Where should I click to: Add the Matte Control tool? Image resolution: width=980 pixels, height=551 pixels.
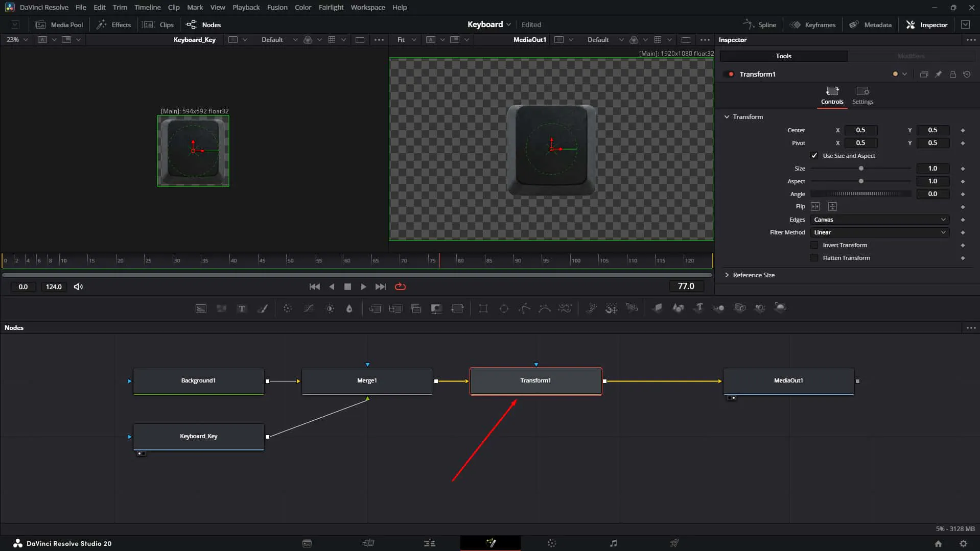[x=436, y=308]
